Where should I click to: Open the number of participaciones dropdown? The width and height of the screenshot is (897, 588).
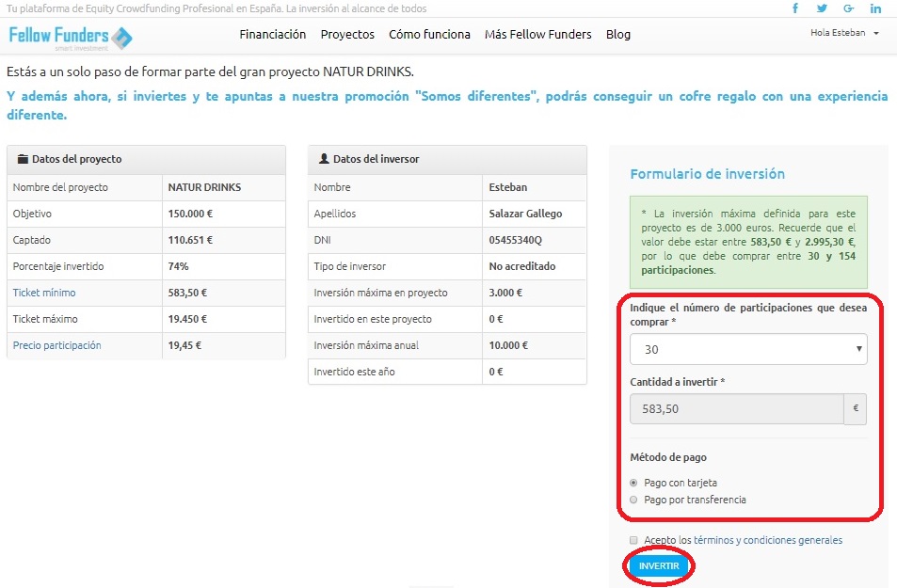click(x=748, y=349)
